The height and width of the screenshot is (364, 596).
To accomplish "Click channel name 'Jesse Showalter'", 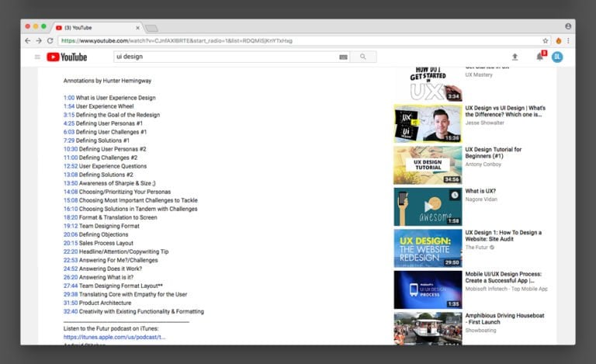I will point(484,123).
